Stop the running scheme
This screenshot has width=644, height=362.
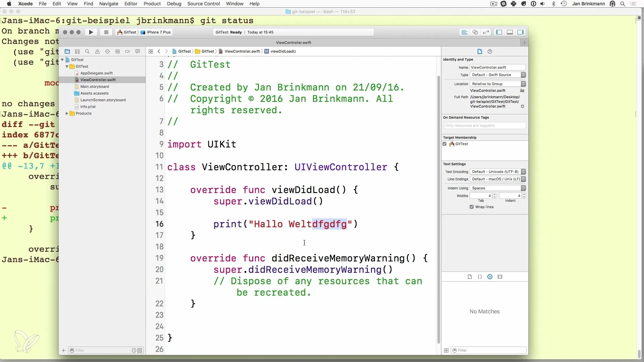(106, 32)
